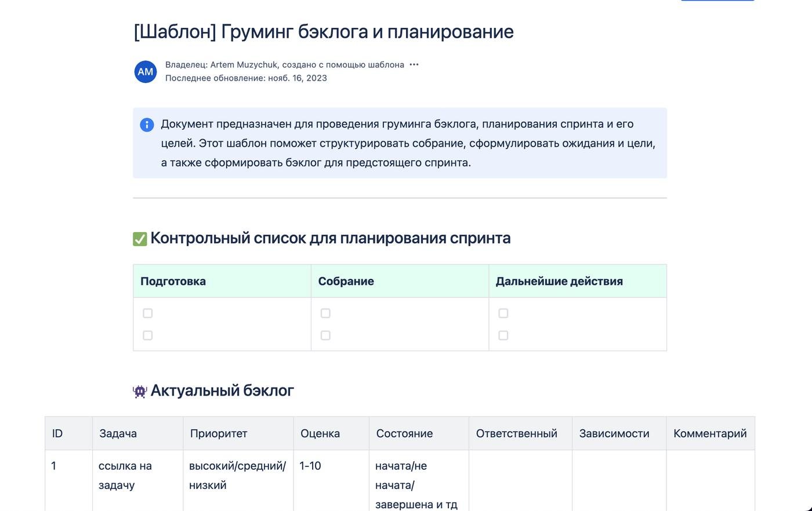Click the page title Груминг бэклога и планирование
Screen dimensions: 812x511
click(x=323, y=31)
